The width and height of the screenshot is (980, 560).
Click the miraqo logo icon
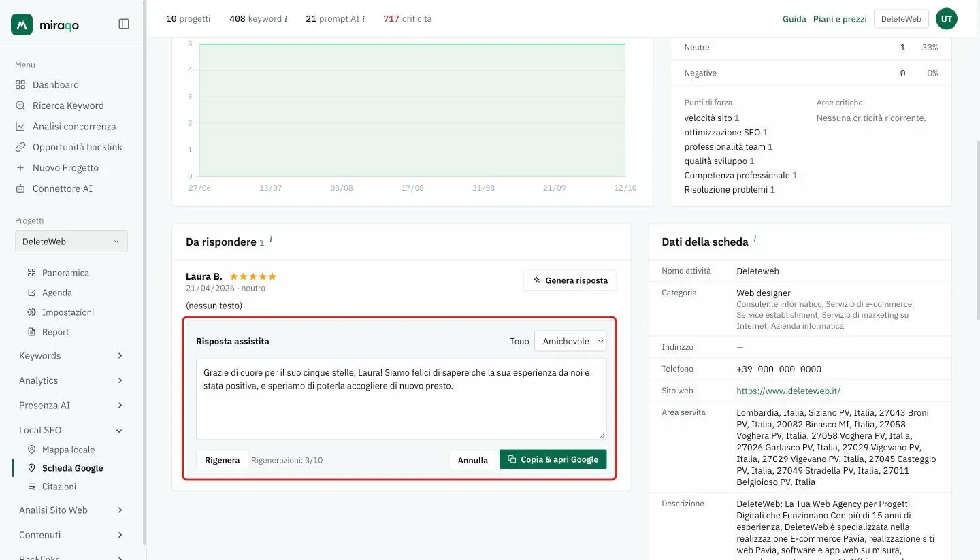[22, 24]
